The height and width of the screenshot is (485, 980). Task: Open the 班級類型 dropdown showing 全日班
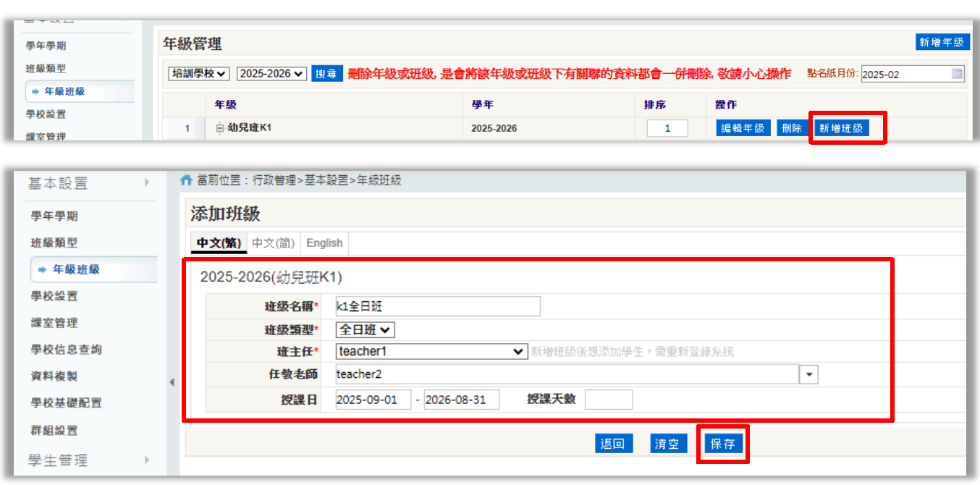coord(366,330)
